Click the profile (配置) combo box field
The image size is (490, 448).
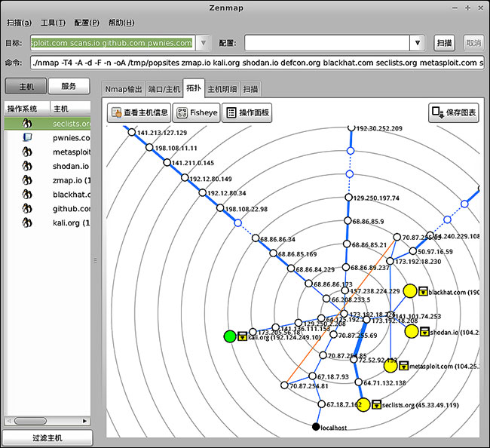coord(327,43)
